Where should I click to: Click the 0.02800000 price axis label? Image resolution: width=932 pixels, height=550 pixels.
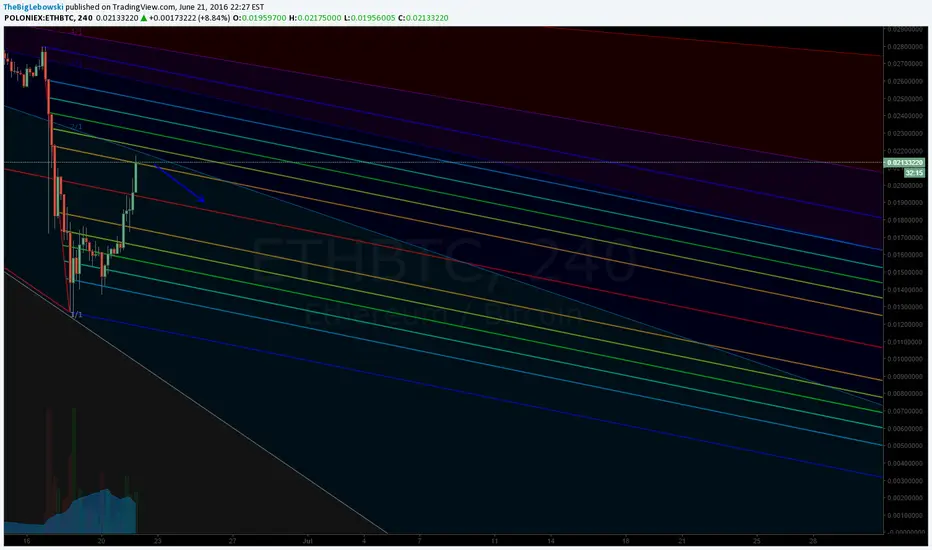[x=905, y=46]
